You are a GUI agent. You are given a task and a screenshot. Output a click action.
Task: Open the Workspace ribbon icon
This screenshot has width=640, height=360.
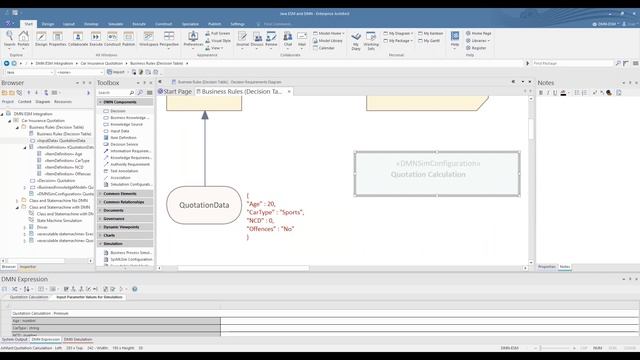click(149, 39)
